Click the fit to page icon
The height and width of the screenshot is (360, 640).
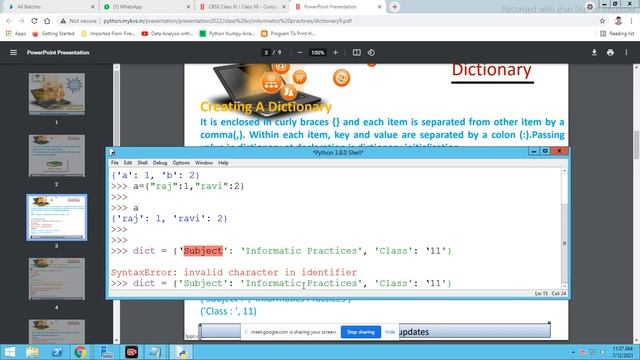click(357, 53)
